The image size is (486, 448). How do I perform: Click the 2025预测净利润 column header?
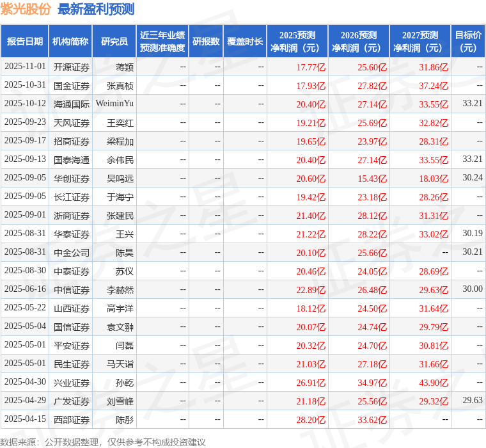pyautogui.click(x=297, y=42)
